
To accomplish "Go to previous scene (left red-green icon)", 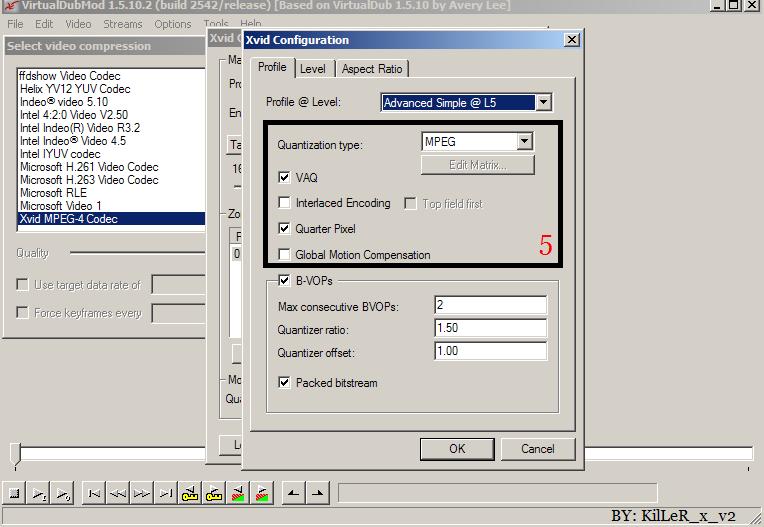I will coord(238,493).
